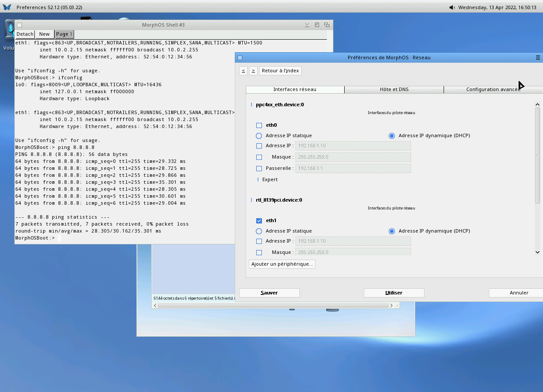Select Adresse IP statique for eth0
The width and height of the screenshot is (543, 392).
click(x=259, y=136)
